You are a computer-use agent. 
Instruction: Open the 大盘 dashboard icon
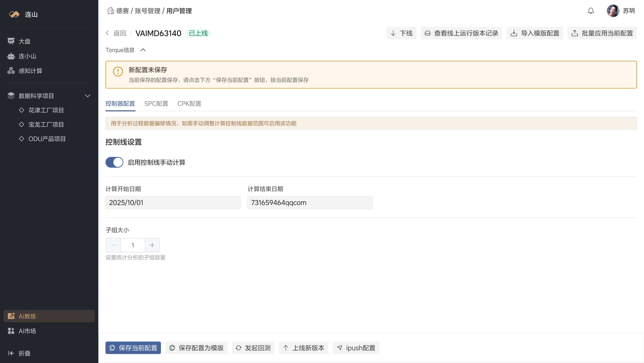(11, 41)
